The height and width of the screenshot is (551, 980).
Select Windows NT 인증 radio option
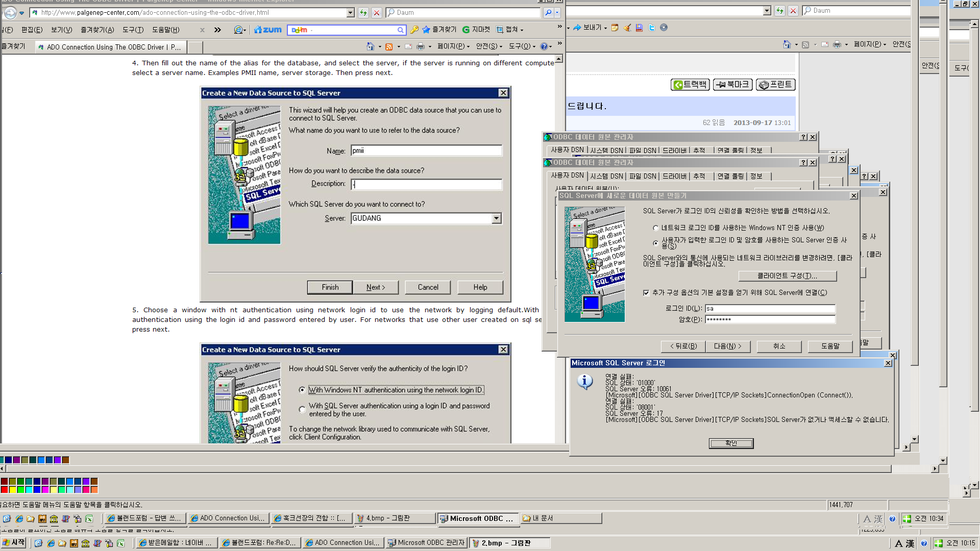point(656,228)
